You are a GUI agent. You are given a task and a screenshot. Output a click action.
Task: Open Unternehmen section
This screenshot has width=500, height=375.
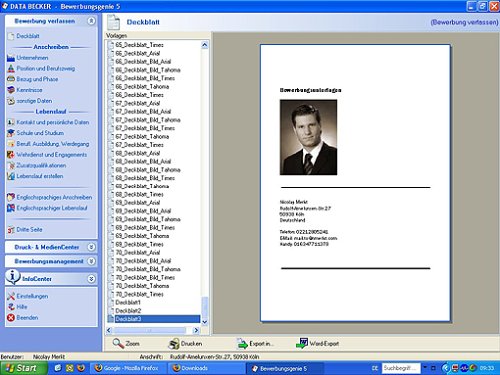[x=32, y=58]
